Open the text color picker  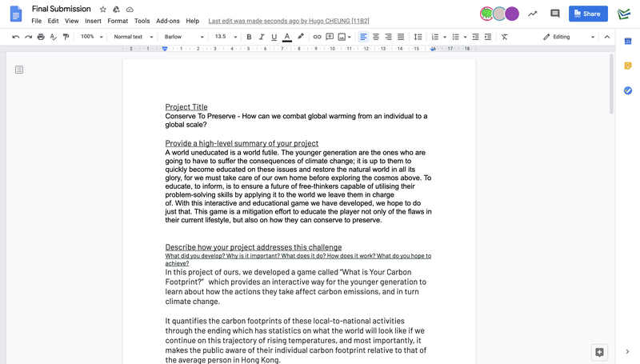tap(287, 37)
